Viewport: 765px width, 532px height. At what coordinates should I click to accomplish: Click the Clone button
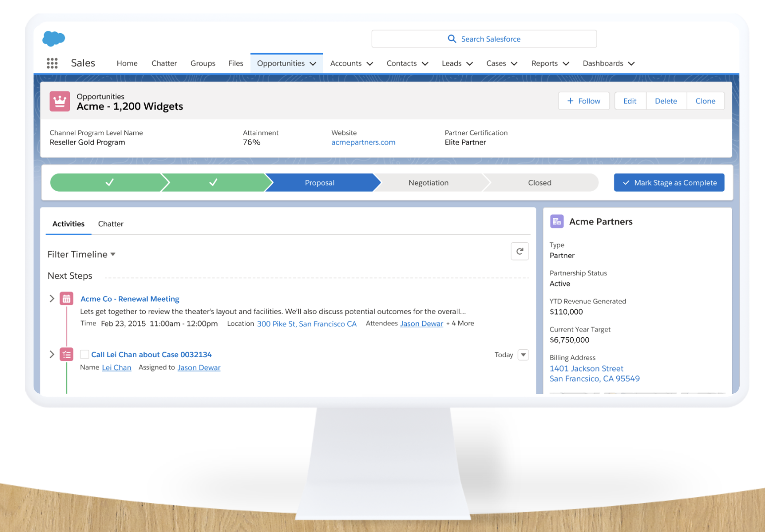[706, 101]
